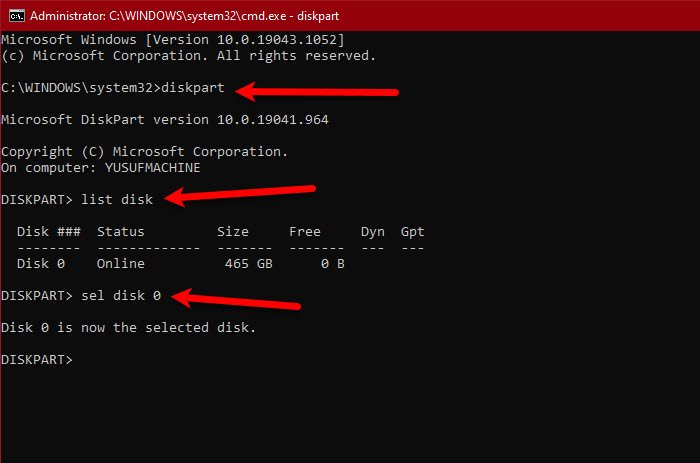Click the cmd.exe icon in title bar

point(13,15)
